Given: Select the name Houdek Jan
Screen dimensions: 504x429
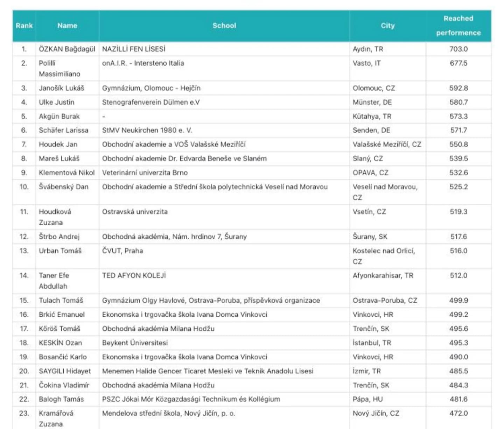Looking at the screenshot, I should point(58,144).
